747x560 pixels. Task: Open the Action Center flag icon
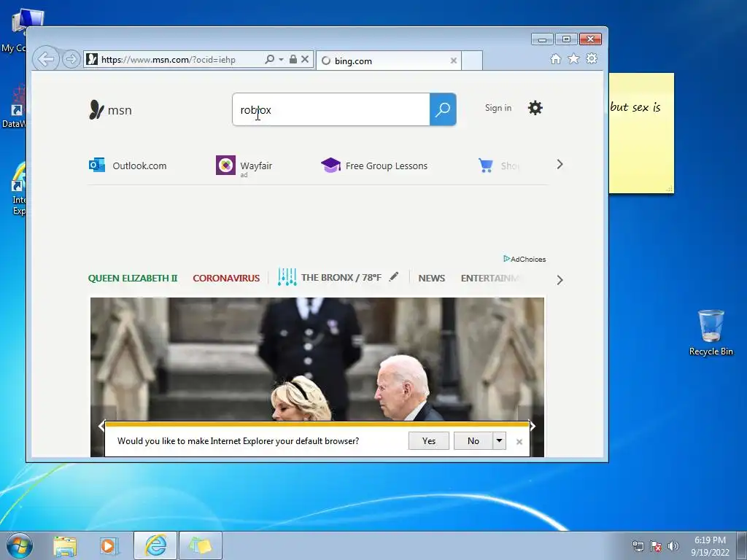click(x=656, y=546)
